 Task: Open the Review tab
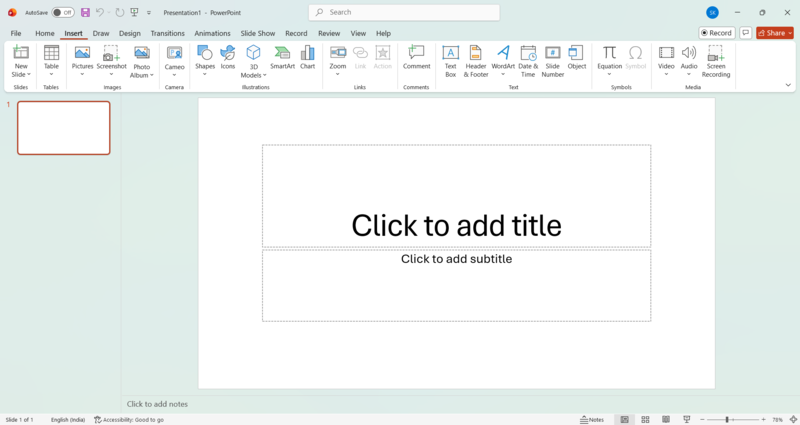tap(329, 33)
